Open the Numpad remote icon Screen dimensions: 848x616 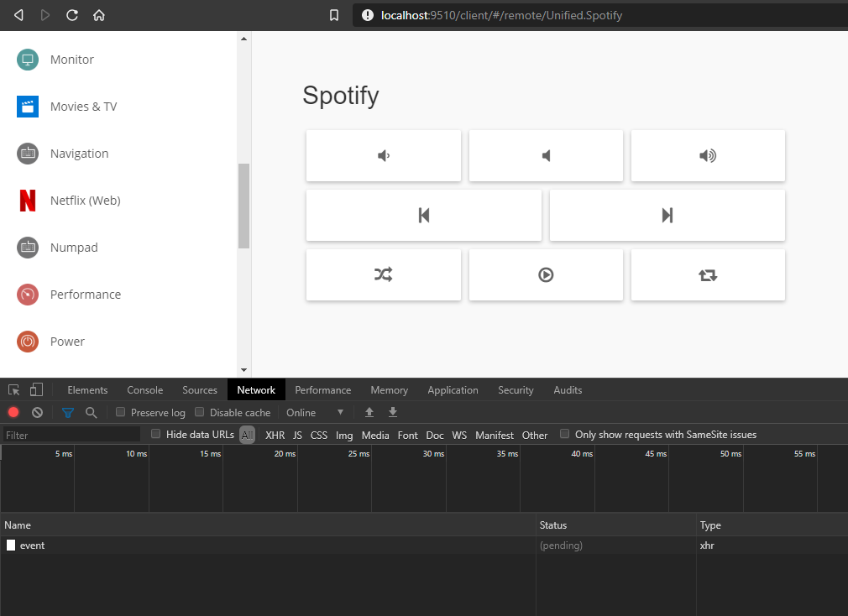point(28,248)
